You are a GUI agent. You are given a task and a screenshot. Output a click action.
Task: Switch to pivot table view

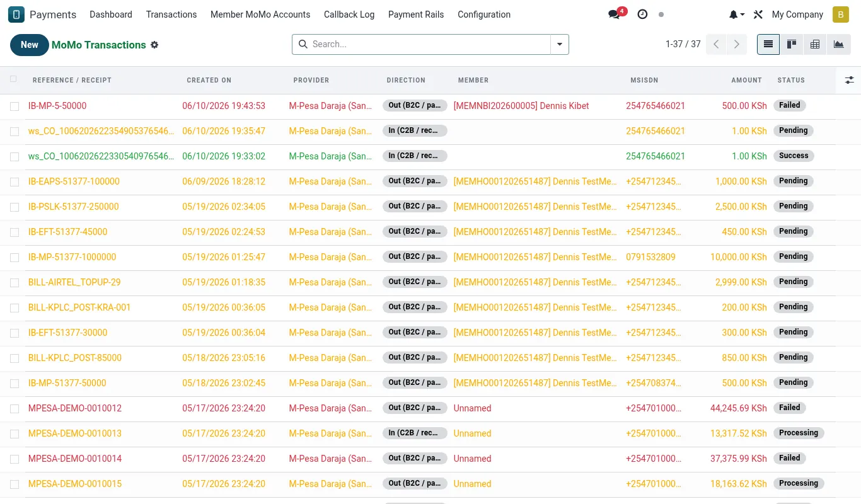[x=815, y=44]
